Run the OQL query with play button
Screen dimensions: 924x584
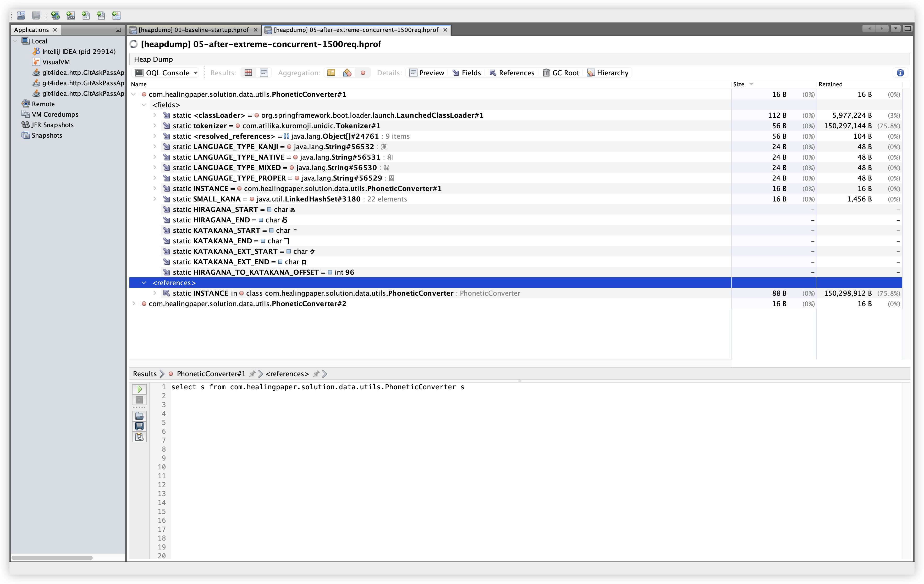tap(139, 389)
